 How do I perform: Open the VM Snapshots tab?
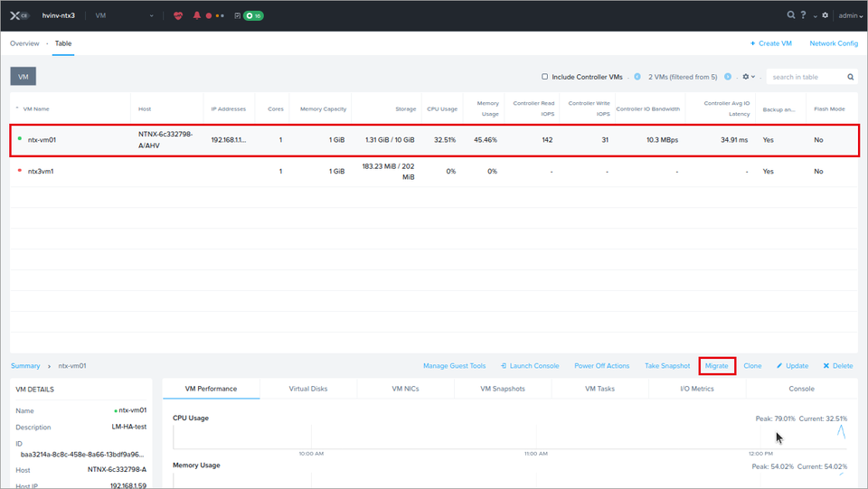503,389
